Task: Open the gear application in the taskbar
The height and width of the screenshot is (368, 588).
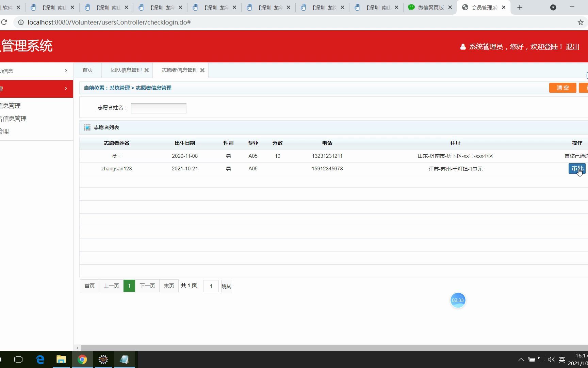Action: 103,359
